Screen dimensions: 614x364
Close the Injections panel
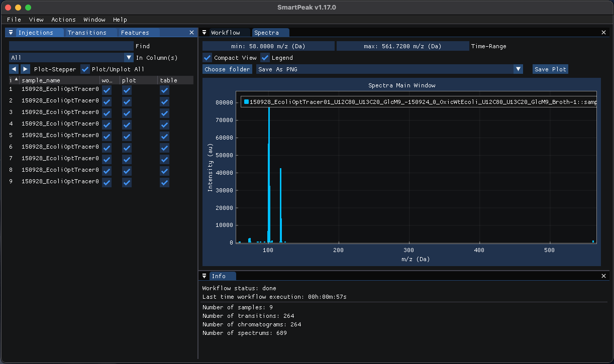coord(191,33)
